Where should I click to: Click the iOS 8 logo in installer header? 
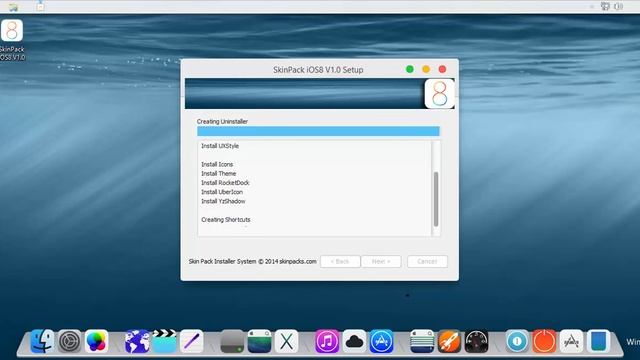(439, 94)
